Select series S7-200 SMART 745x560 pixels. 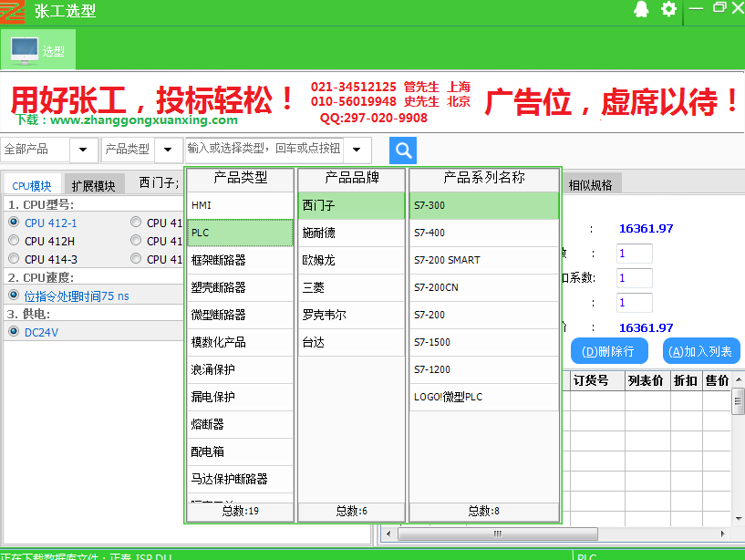[484, 260]
